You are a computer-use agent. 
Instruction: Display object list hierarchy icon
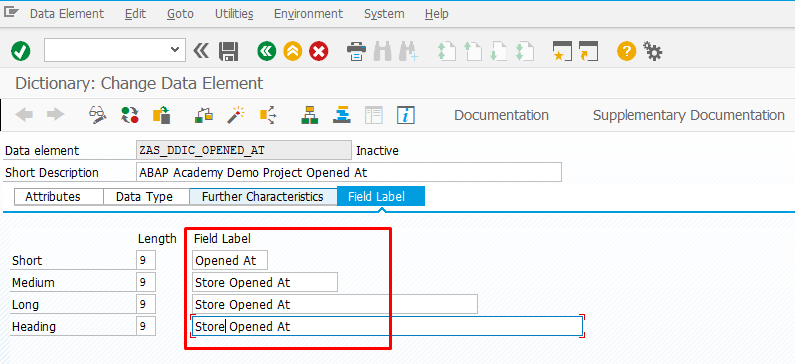309,115
